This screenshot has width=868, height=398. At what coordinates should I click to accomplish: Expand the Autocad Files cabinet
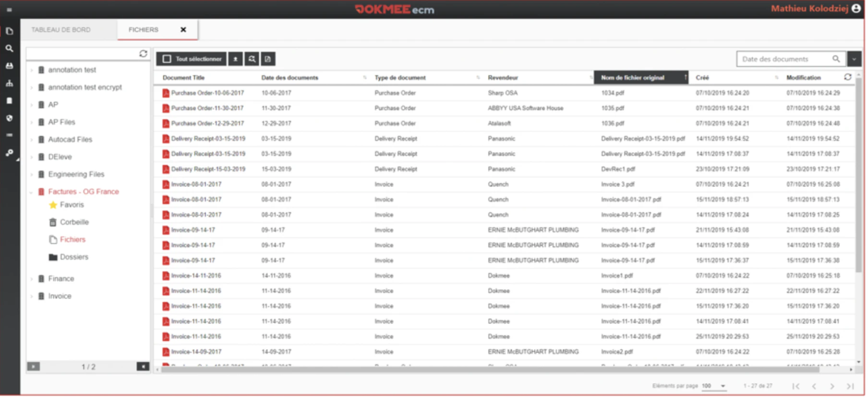click(32, 140)
